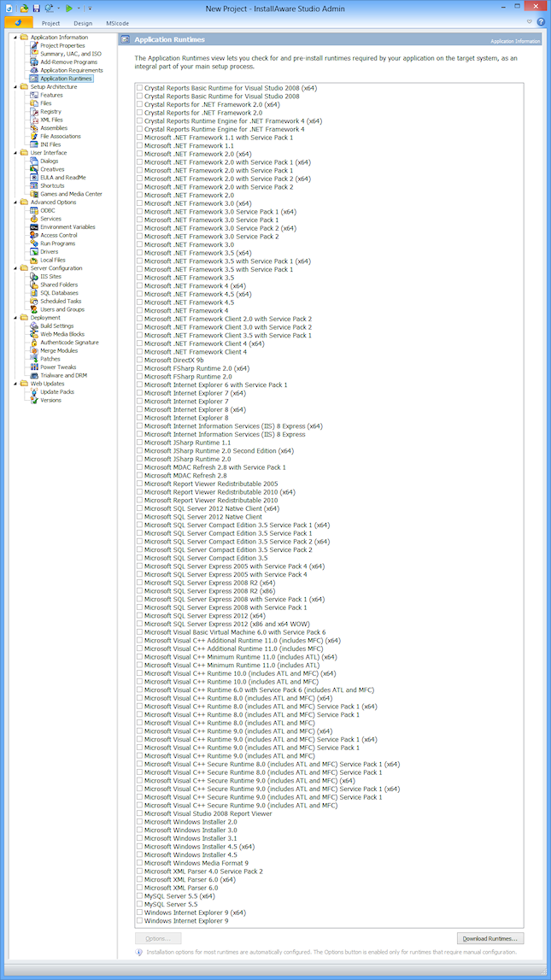Viewport: 551px width, 980px height.
Task: Switch to the MSIcode ribbon tab
Action: coord(118,23)
